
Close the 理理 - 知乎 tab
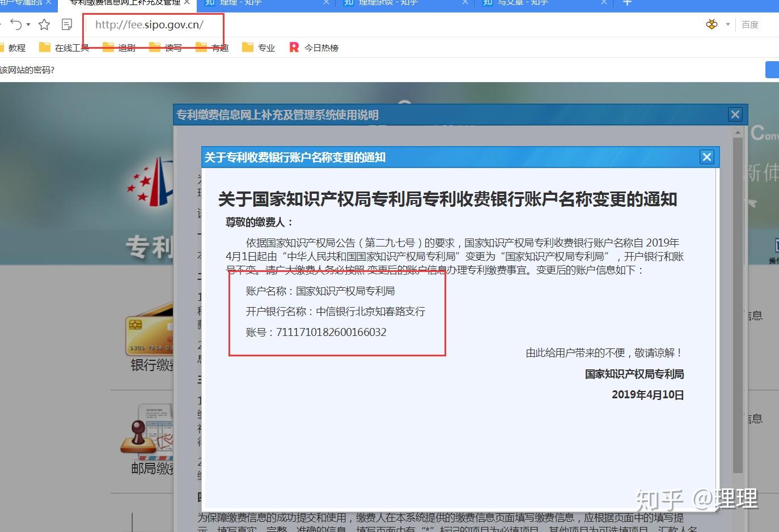(x=326, y=2)
